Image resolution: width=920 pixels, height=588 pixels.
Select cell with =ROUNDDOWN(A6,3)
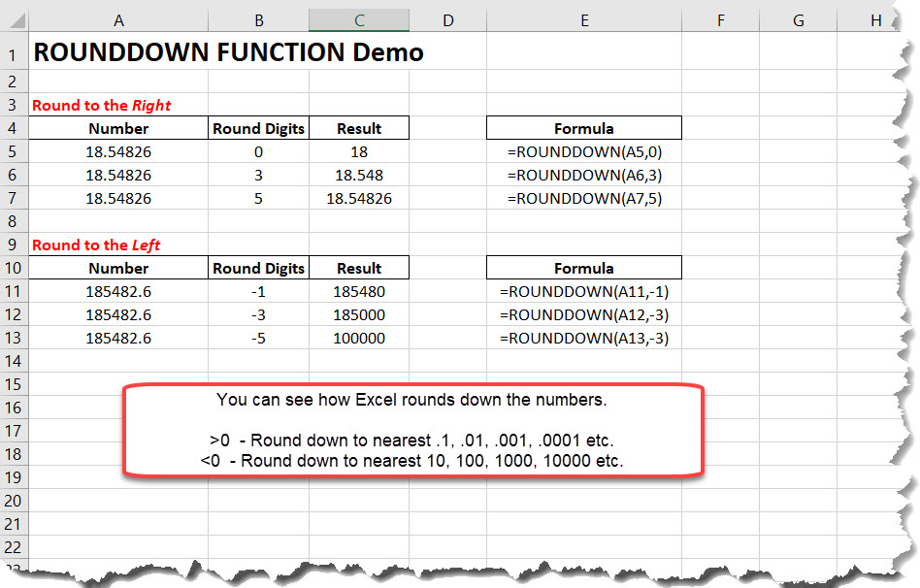click(x=584, y=175)
